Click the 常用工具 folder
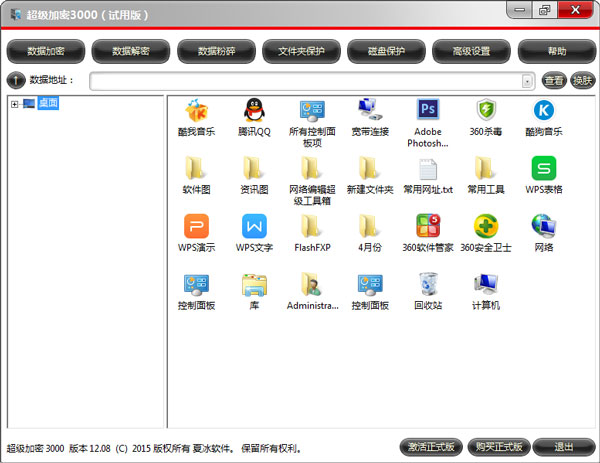The image size is (600, 463). click(486, 168)
